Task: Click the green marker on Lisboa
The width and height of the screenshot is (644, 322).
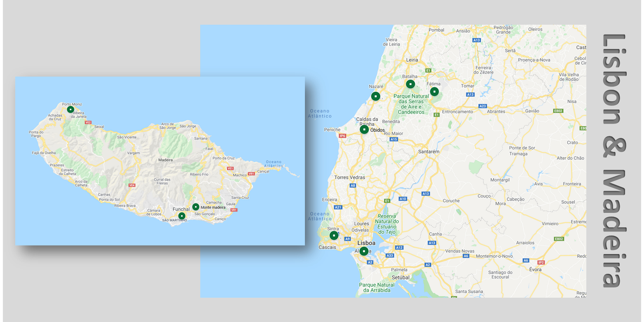Action: pyautogui.click(x=364, y=251)
